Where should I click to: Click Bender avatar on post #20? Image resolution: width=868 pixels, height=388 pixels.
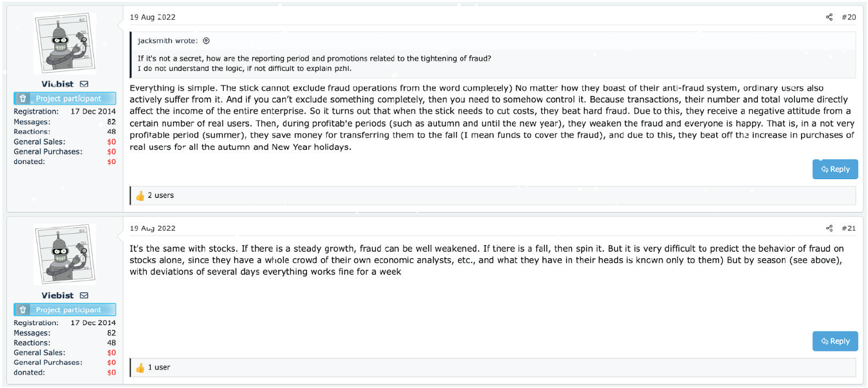(x=65, y=43)
